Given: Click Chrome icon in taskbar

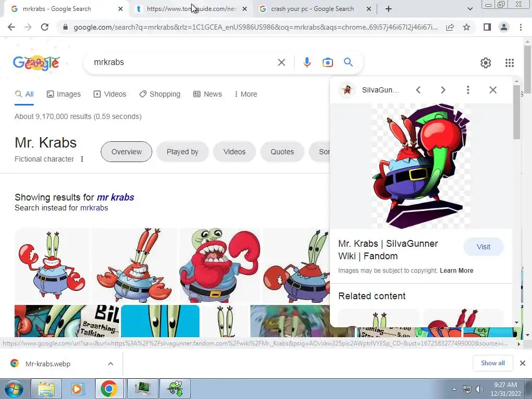Looking at the screenshot, I should tap(109, 389).
